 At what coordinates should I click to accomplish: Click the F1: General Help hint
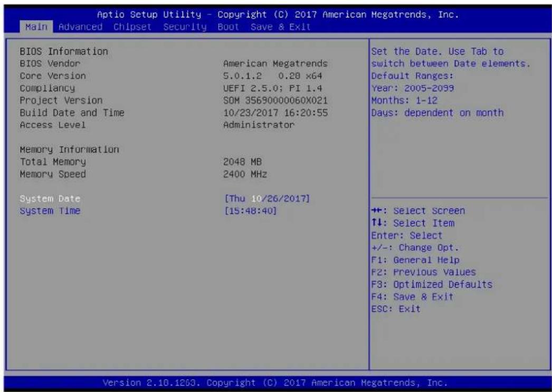[x=415, y=260]
